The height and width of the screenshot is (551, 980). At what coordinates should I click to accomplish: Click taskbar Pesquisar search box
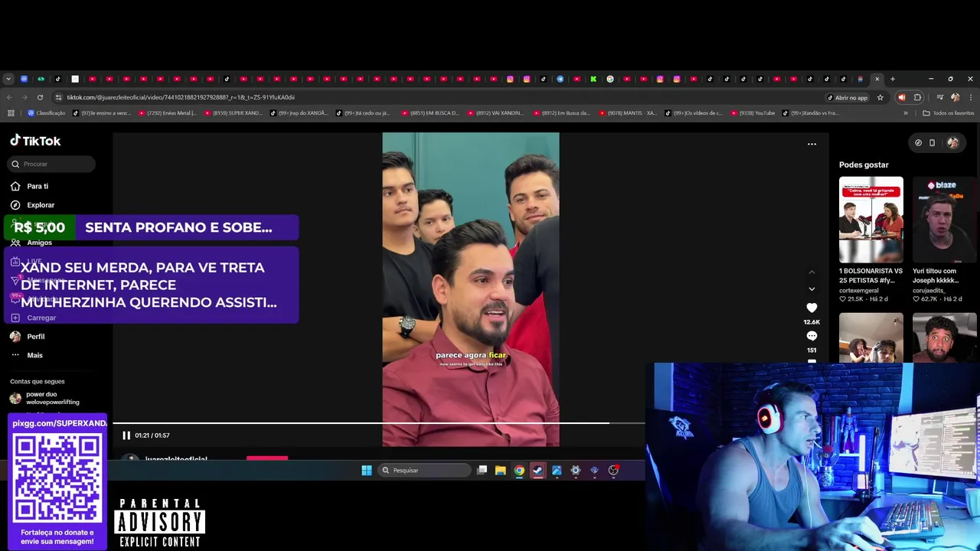(425, 471)
